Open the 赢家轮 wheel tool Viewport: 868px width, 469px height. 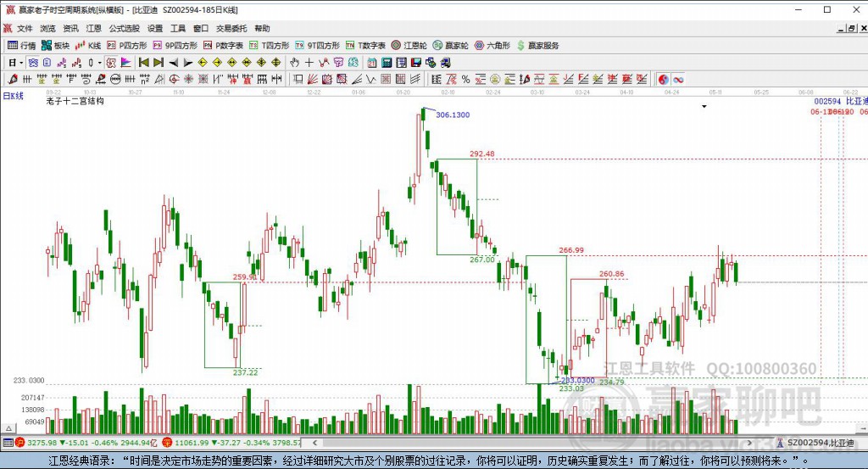451,46
